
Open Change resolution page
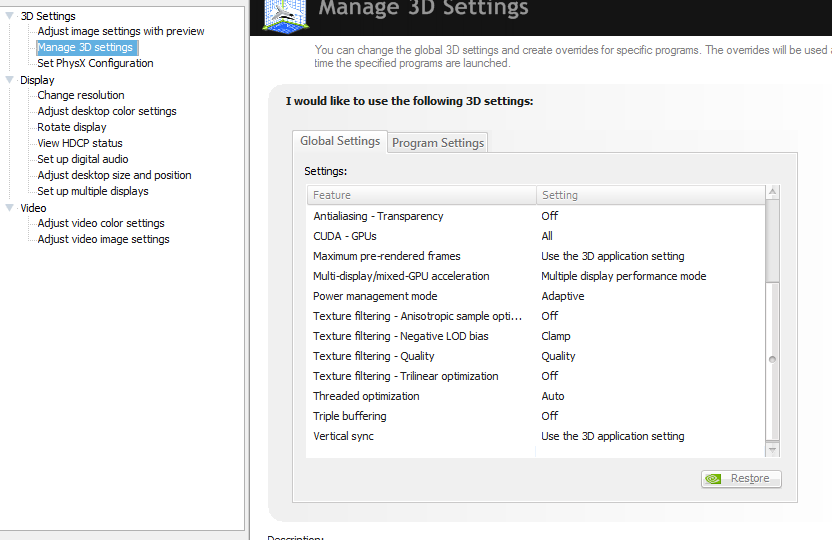[81, 95]
